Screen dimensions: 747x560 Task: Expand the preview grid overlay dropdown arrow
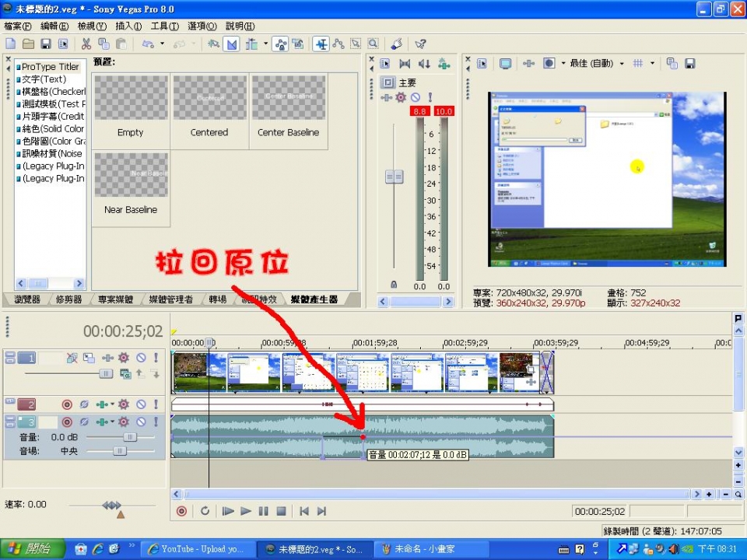pos(652,64)
